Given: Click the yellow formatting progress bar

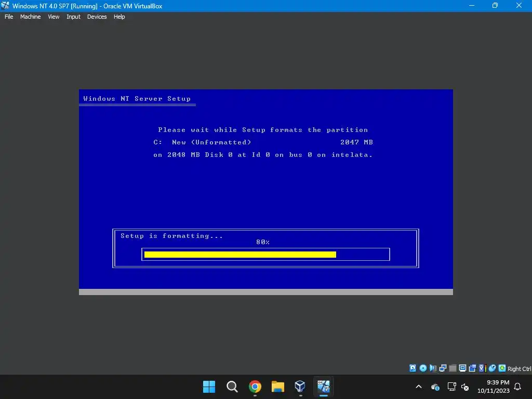Looking at the screenshot, I should click(240, 255).
